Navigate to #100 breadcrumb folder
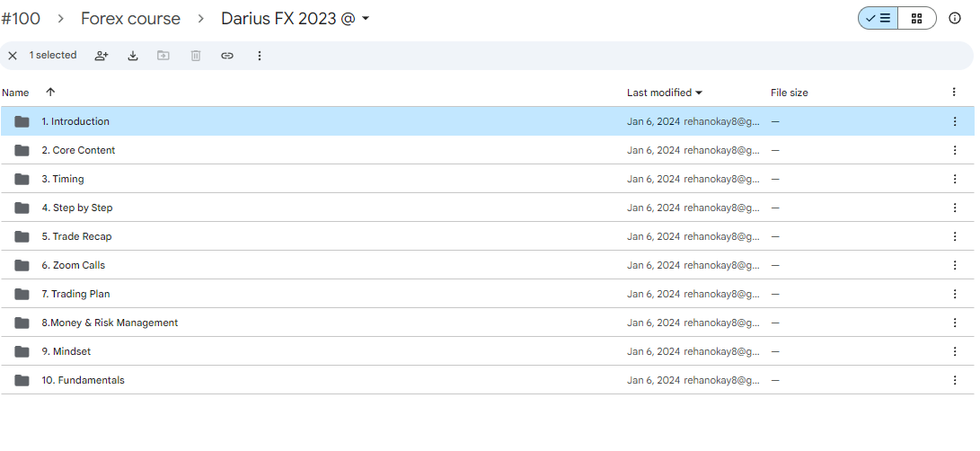 pyautogui.click(x=21, y=19)
